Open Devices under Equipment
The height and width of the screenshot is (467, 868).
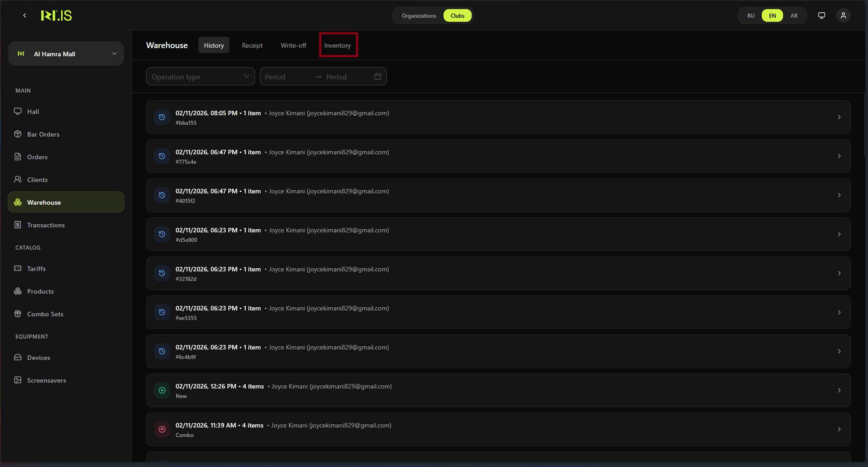(17, 357)
